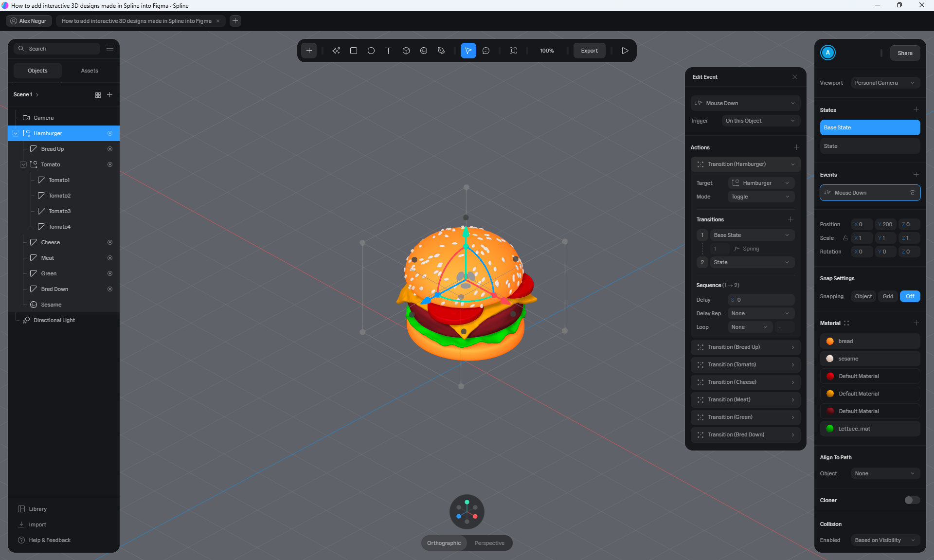This screenshot has height=560, width=934.
Task: Open the Mouse Down event dropdown
Action: (745, 103)
